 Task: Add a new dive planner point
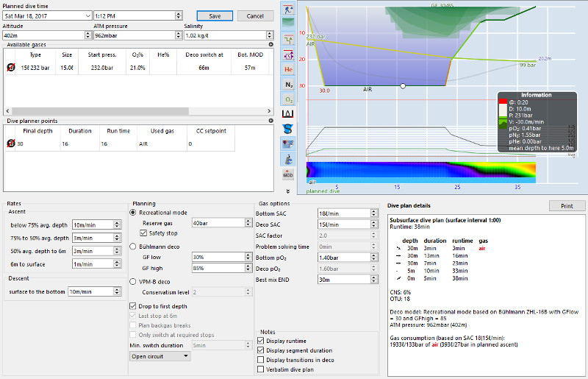(270, 120)
